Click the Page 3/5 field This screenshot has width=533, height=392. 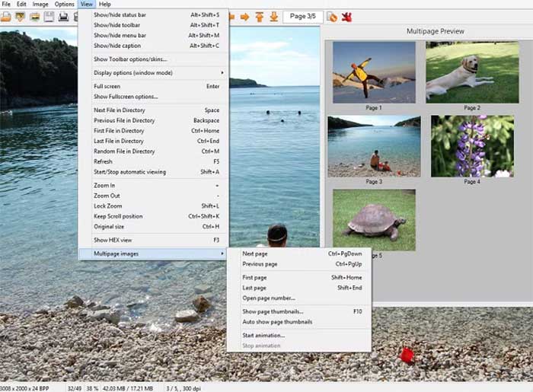point(302,16)
